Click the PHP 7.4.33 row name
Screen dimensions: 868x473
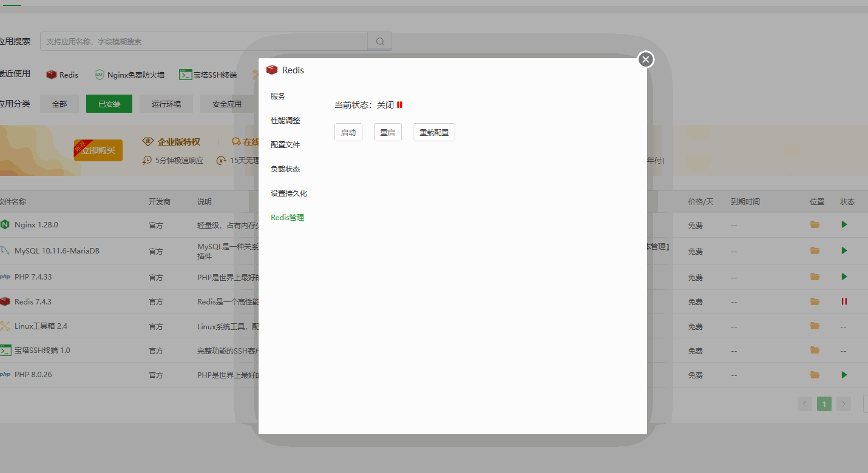(x=33, y=277)
